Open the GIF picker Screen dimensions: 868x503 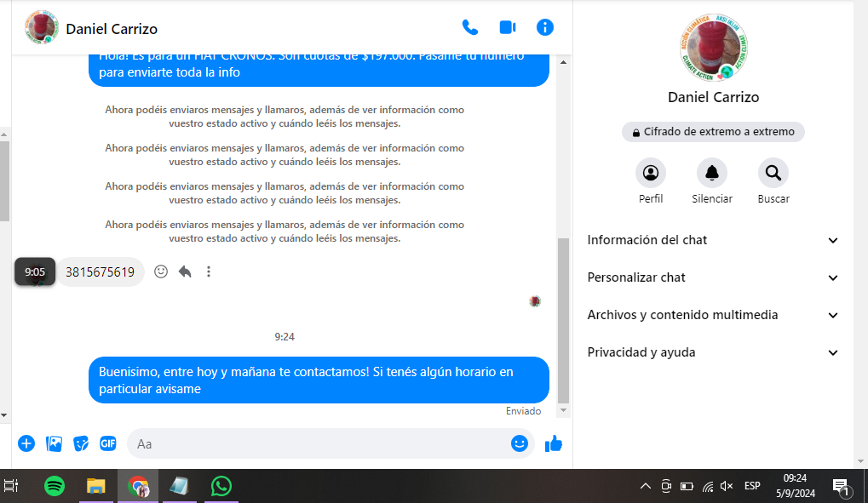pos(107,443)
